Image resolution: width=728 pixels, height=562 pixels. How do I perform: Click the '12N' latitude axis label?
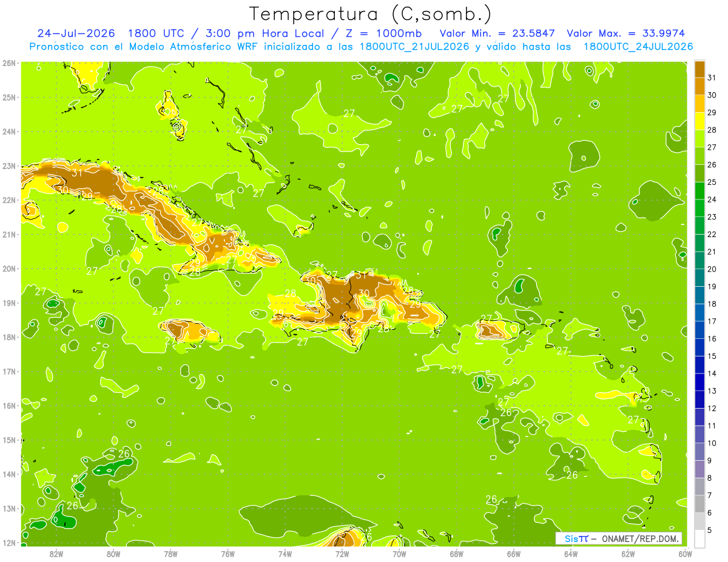coord(8,543)
